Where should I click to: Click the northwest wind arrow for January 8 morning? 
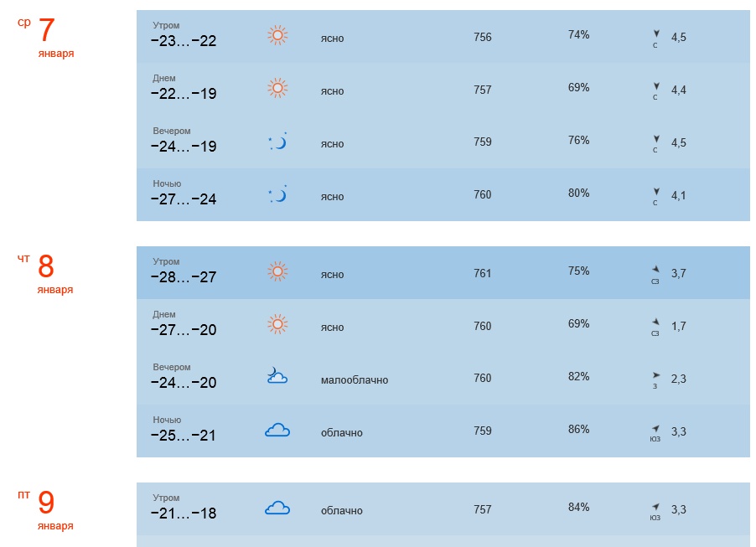[655, 270]
